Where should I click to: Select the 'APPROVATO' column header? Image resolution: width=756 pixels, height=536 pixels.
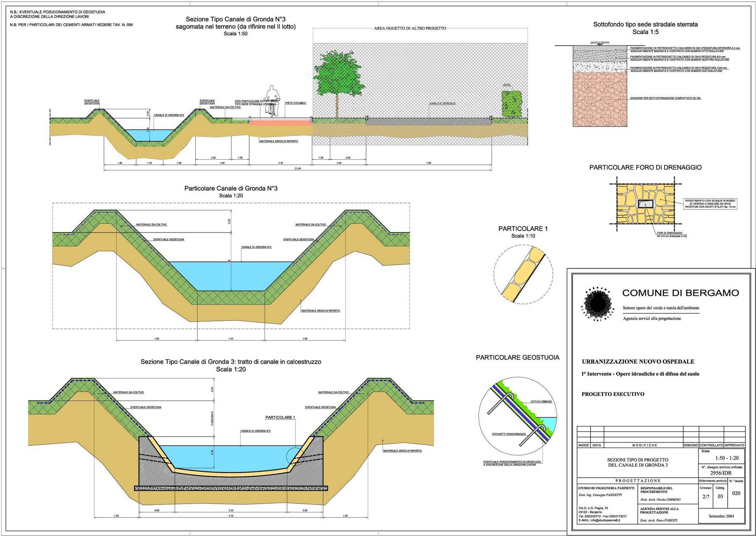point(734,445)
